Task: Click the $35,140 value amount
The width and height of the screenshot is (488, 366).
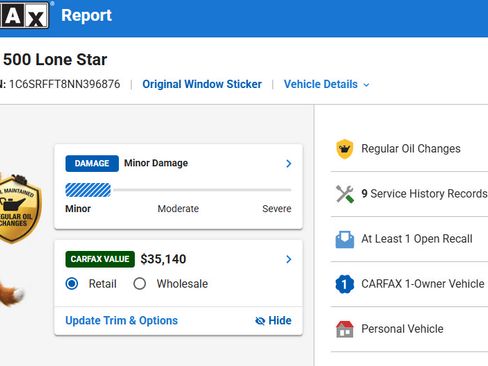Action: [163, 259]
